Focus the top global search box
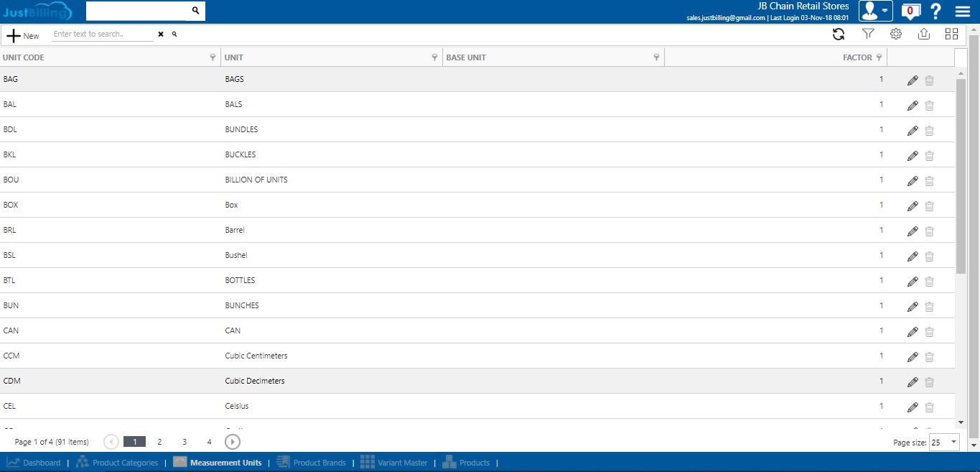Image resolution: width=980 pixels, height=472 pixels. [138, 11]
